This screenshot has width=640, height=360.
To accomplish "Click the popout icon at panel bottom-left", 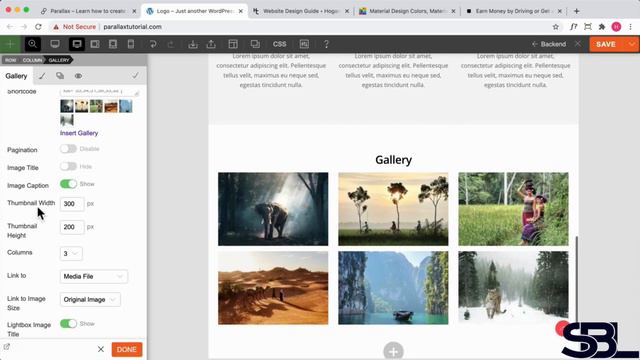I will click(x=7, y=347).
